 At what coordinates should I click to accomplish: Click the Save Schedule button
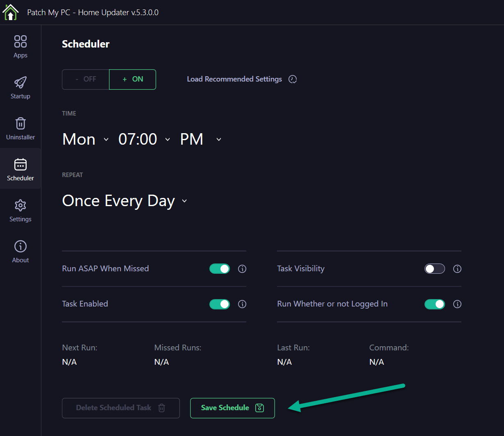tap(232, 408)
